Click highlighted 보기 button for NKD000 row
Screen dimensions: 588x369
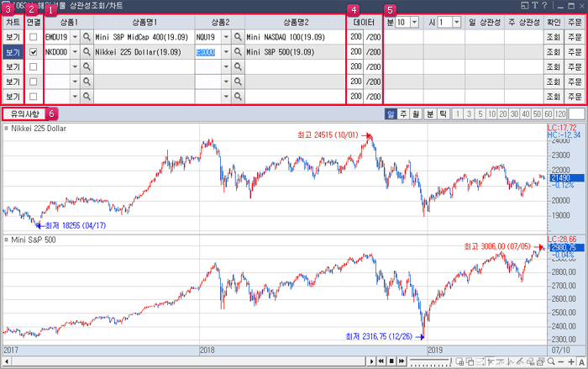pos(13,52)
